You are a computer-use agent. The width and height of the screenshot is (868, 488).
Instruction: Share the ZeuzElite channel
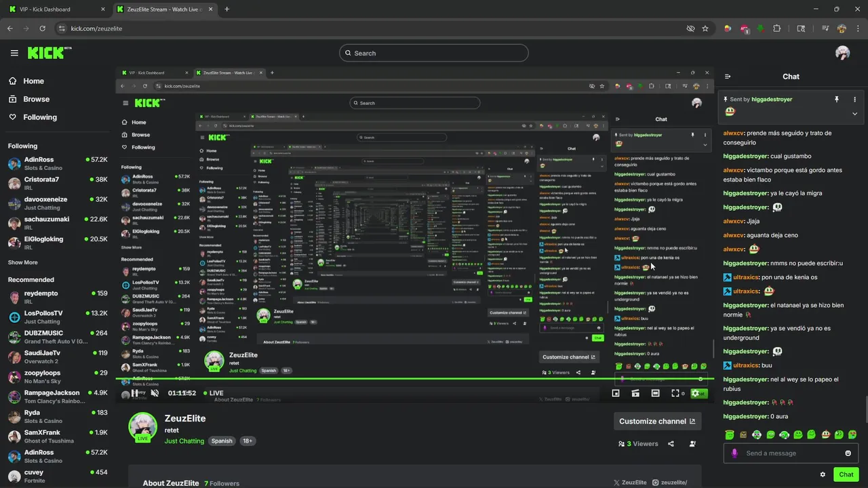(x=671, y=444)
